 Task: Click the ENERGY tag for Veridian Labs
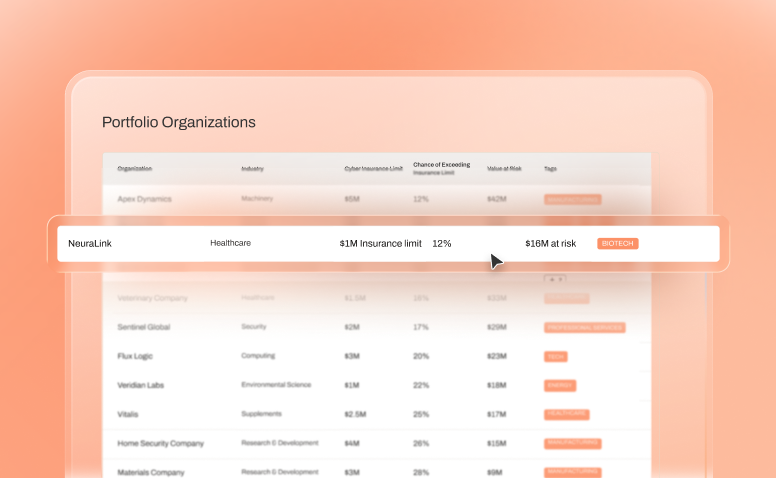click(560, 385)
